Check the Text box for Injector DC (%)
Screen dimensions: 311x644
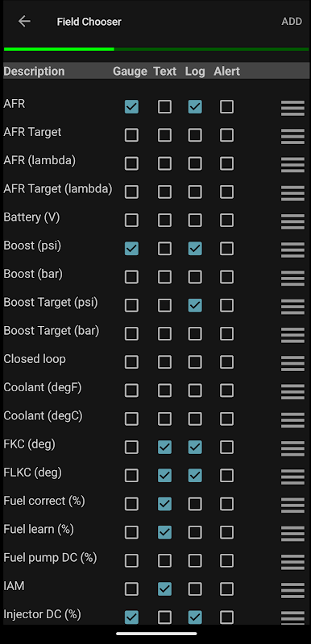(164, 617)
